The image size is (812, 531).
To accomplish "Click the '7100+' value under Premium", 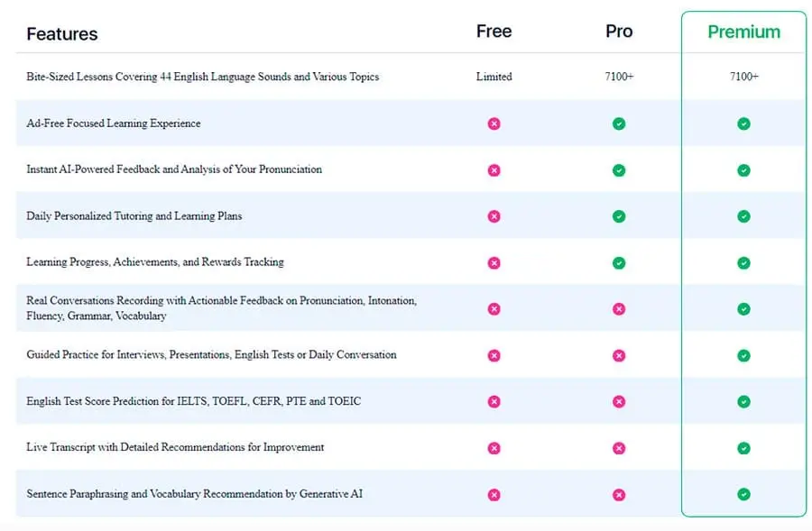I will pos(743,77).
